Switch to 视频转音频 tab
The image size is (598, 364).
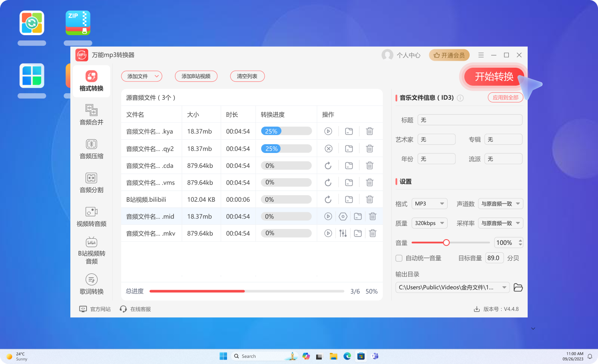[91, 217]
